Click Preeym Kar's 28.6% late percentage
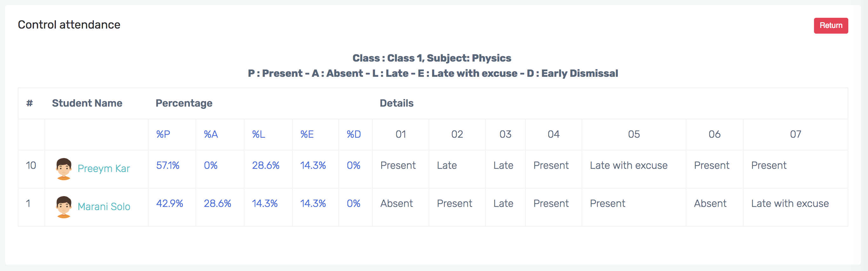The image size is (868, 271). [x=265, y=165]
